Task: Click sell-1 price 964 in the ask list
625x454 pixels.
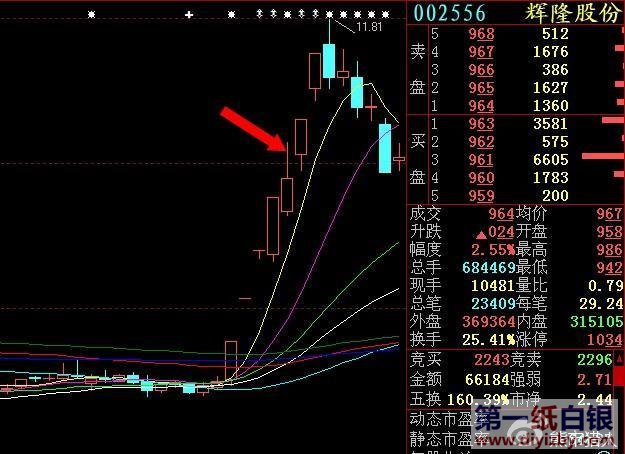Action: click(x=482, y=106)
